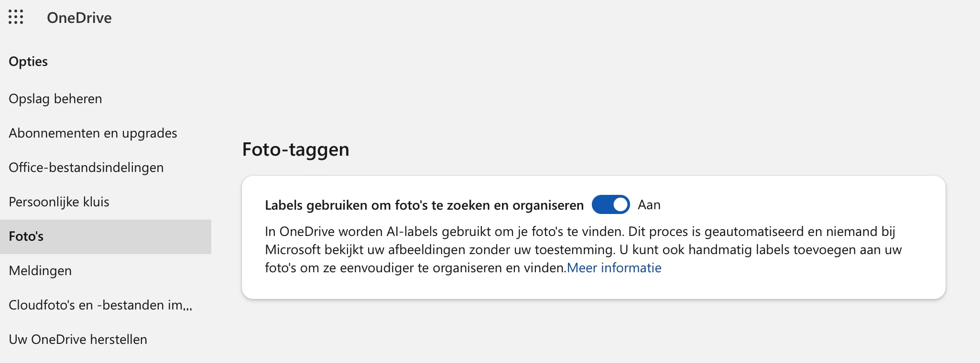Open Meldingen settings
This screenshot has width=980, height=363.
click(40, 271)
